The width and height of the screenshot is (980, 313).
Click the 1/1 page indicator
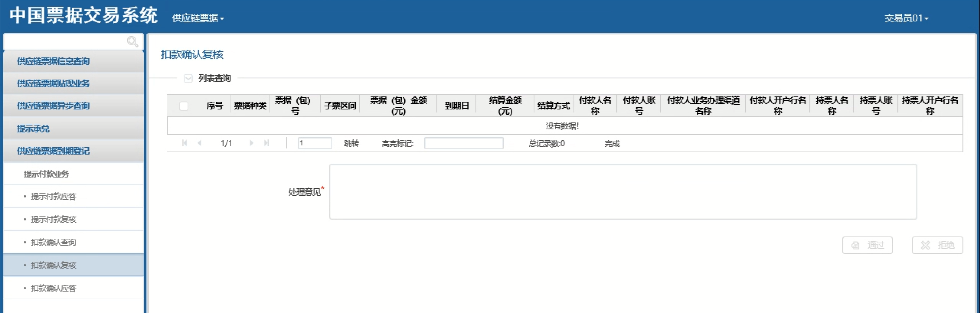point(226,143)
